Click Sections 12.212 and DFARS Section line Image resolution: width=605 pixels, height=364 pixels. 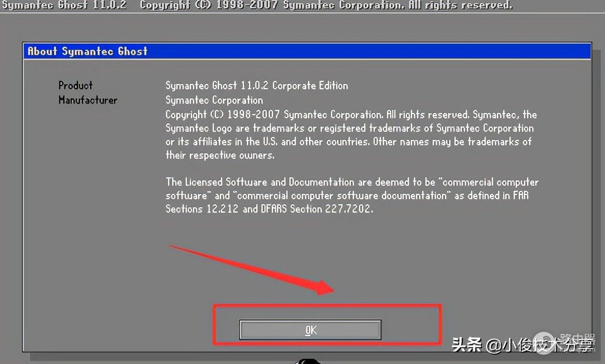(269, 209)
